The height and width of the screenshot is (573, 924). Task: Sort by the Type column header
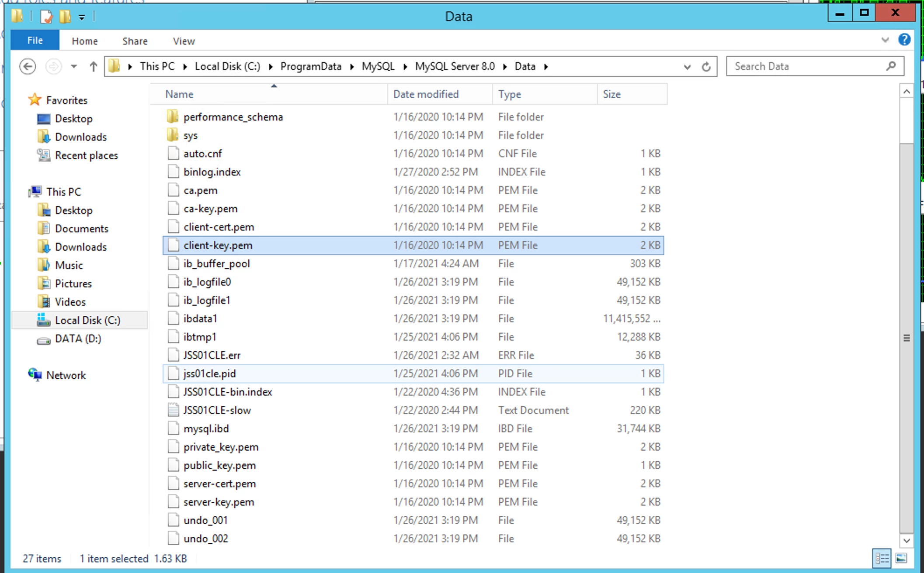(545, 94)
